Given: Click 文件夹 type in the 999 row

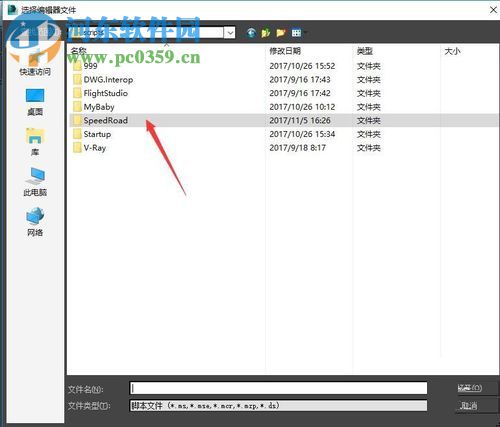Looking at the screenshot, I should tap(369, 66).
